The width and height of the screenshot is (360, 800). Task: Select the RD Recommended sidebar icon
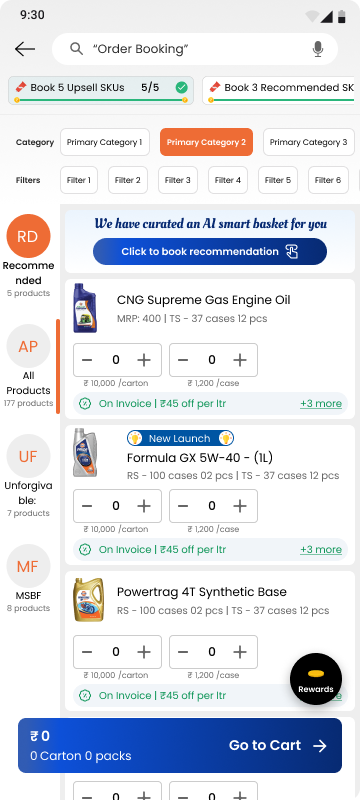click(x=28, y=236)
